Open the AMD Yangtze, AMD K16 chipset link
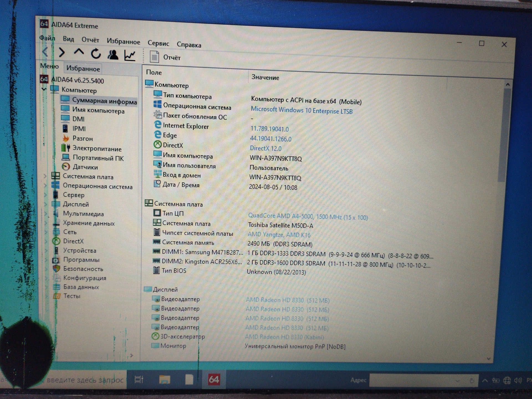The height and width of the screenshot is (399, 532). [x=279, y=235]
